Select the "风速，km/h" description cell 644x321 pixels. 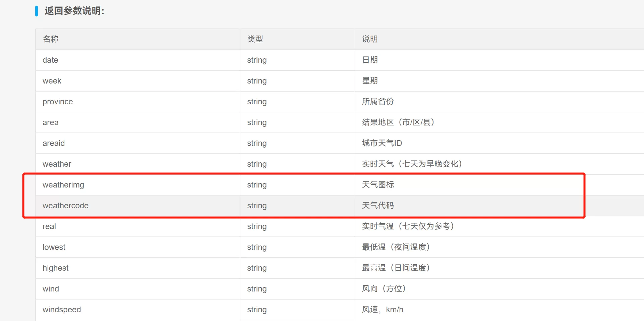coord(383,310)
